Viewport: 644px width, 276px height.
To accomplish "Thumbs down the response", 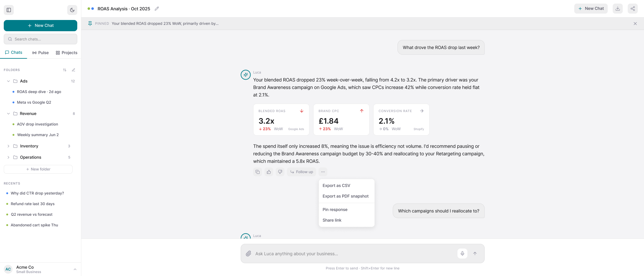I will [280, 172].
